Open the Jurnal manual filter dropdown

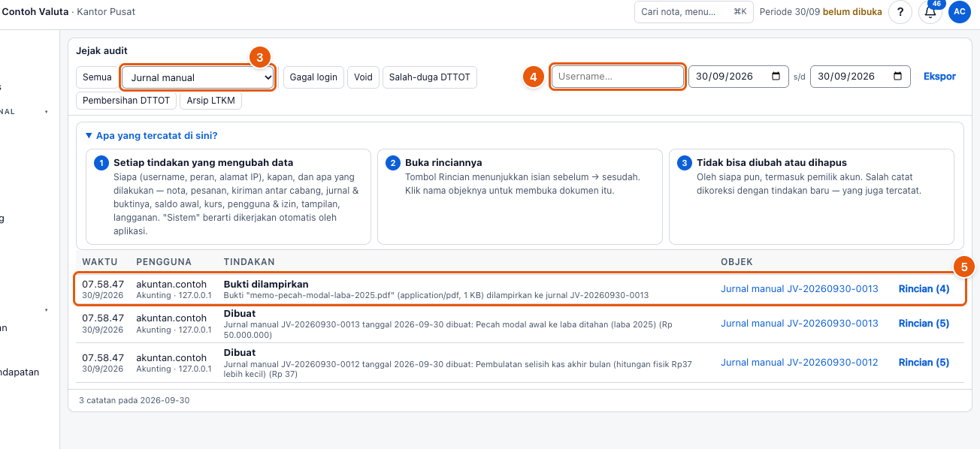(198, 77)
